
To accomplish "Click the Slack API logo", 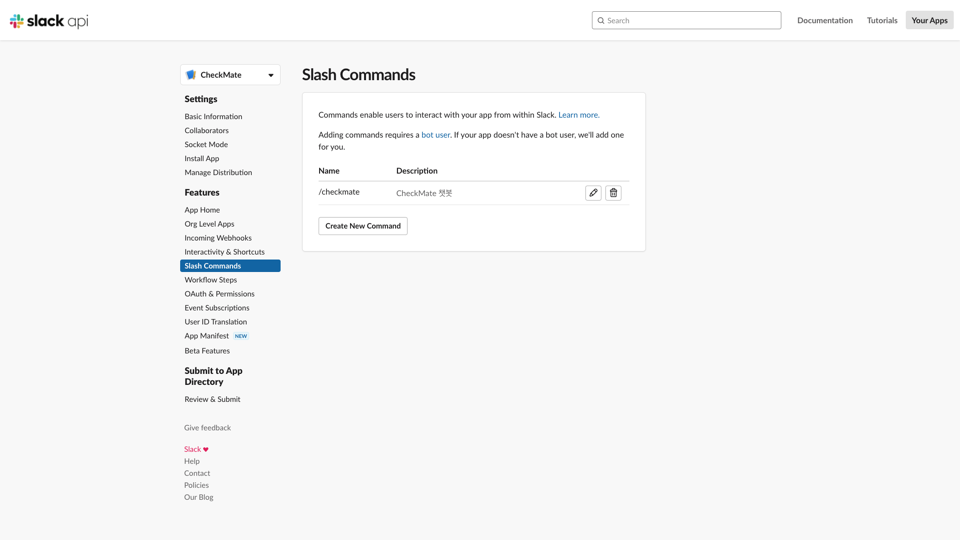I will click(x=49, y=21).
